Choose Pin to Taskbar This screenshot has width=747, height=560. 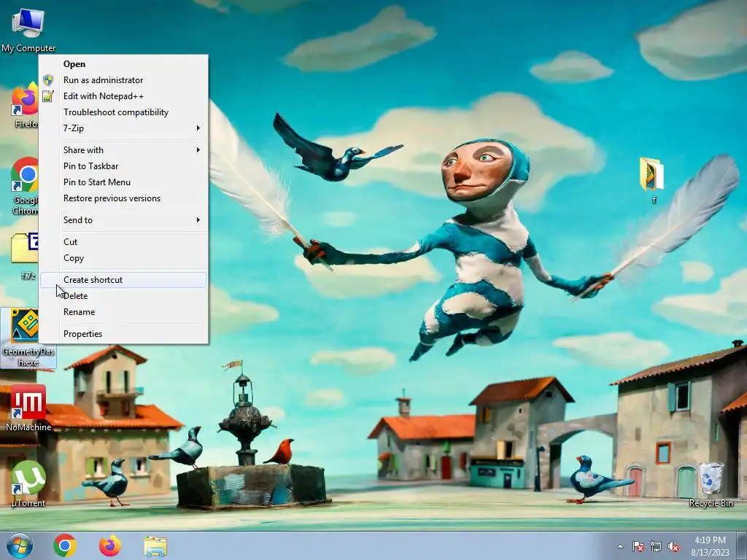coord(123,166)
